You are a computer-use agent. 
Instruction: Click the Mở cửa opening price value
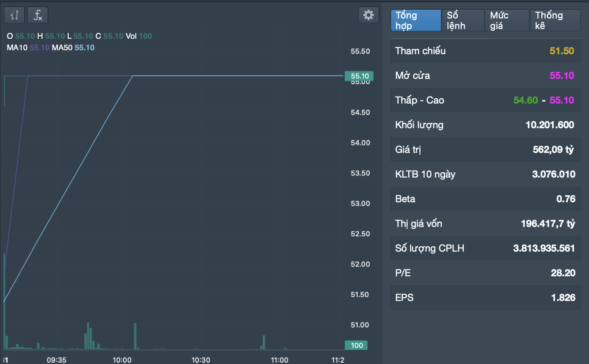click(562, 76)
